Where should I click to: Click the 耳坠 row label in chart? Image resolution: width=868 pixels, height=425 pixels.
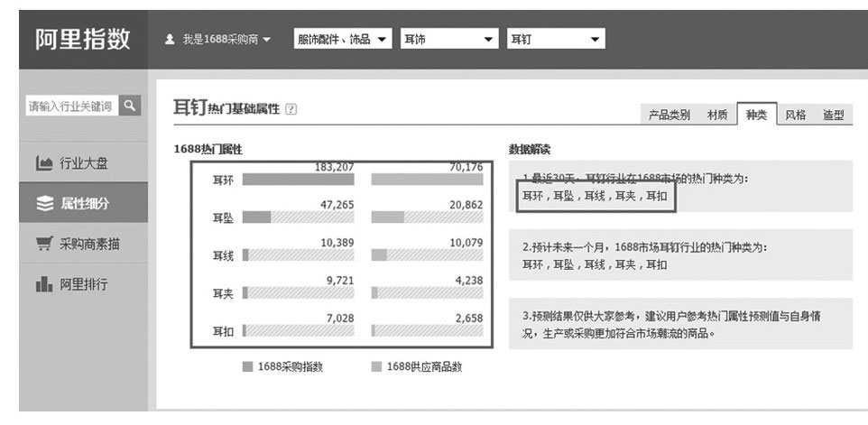coord(223,218)
